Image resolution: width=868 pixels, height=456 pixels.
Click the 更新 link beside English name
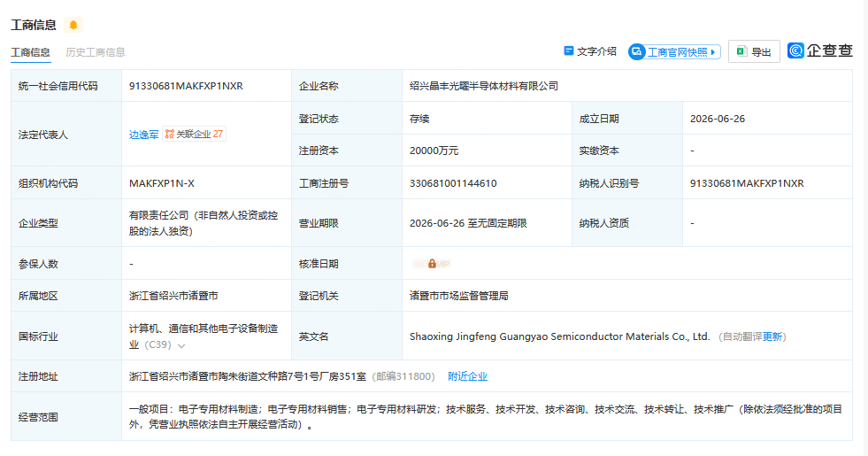[x=772, y=336]
